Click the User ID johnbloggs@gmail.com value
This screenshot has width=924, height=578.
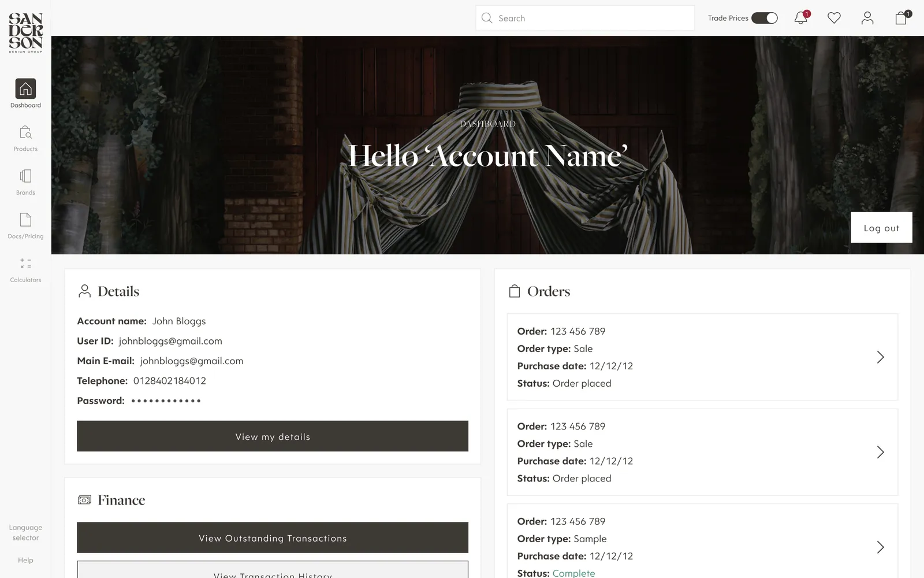click(170, 341)
